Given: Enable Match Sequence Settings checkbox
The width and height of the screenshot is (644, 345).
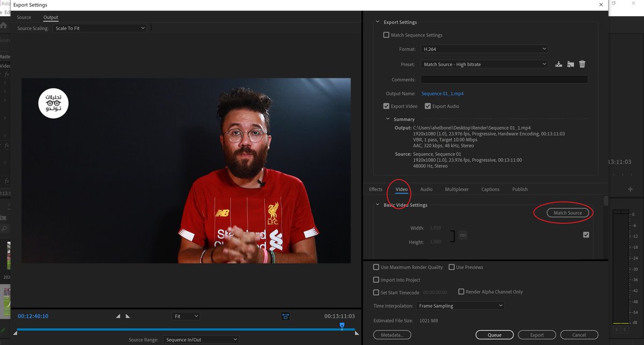Looking at the screenshot, I should [386, 35].
